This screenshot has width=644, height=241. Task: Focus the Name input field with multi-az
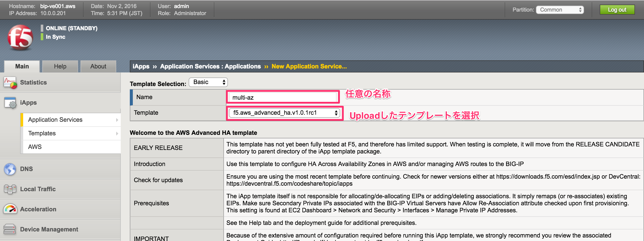click(283, 97)
